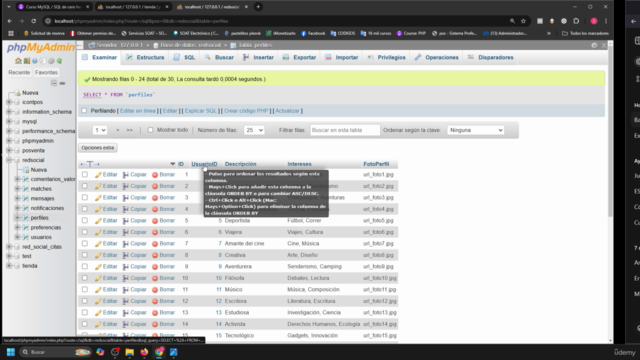Open the Windows Start menu
The width and height of the screenshot is (640, 360).
[x=11, y=352]
